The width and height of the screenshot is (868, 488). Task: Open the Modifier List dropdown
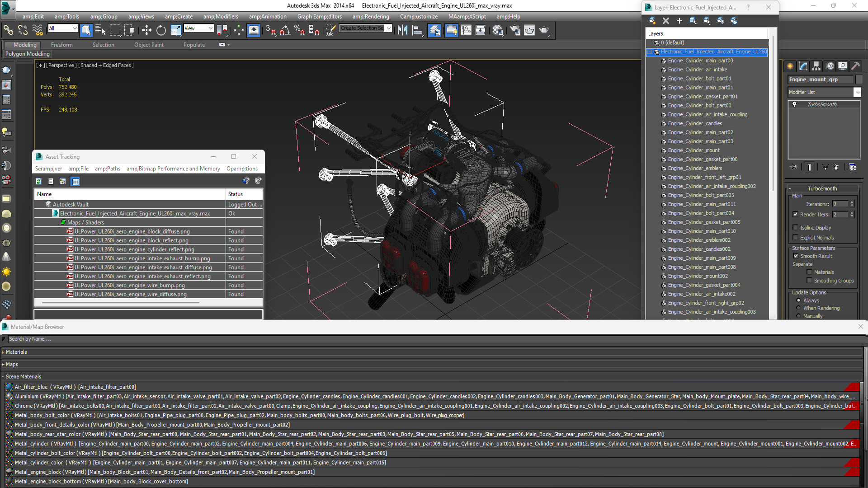825,92
